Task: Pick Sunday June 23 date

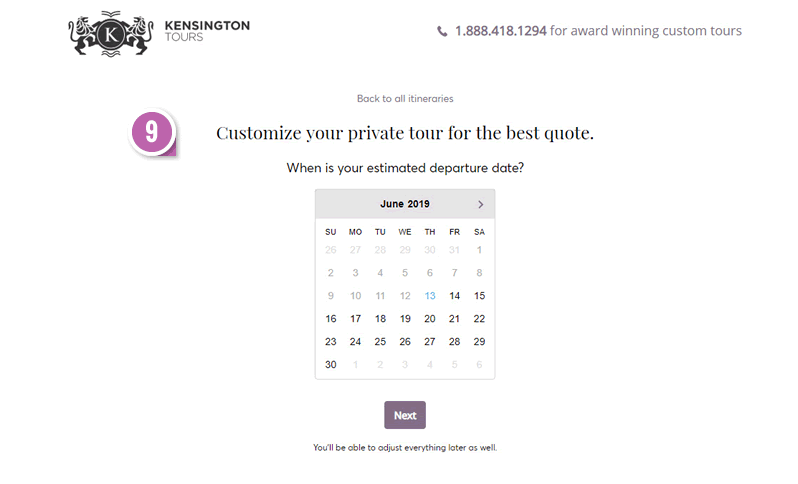Action: click(x=331, y=341)
